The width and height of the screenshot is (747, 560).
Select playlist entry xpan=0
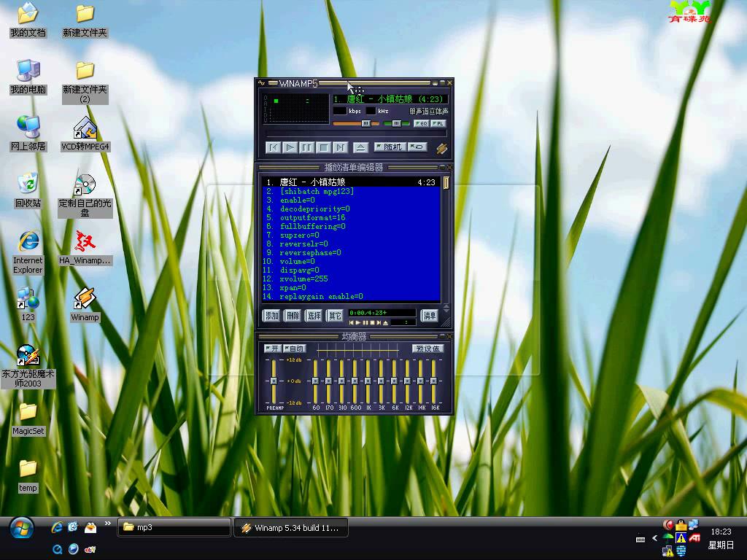pos(351,287)
